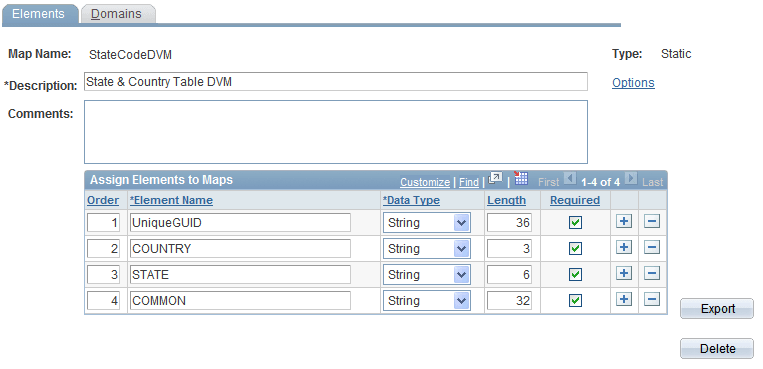Sort by Data Type column header
Screen dimensions: 763x369
(412, 200)
